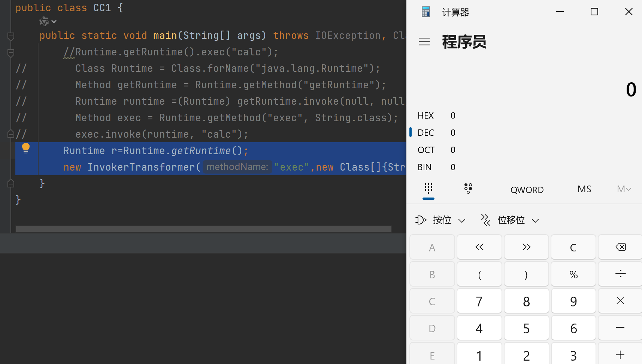Open the memory M dropdown
The height and width of the screenshot is (364, 642).
[624, 189]
